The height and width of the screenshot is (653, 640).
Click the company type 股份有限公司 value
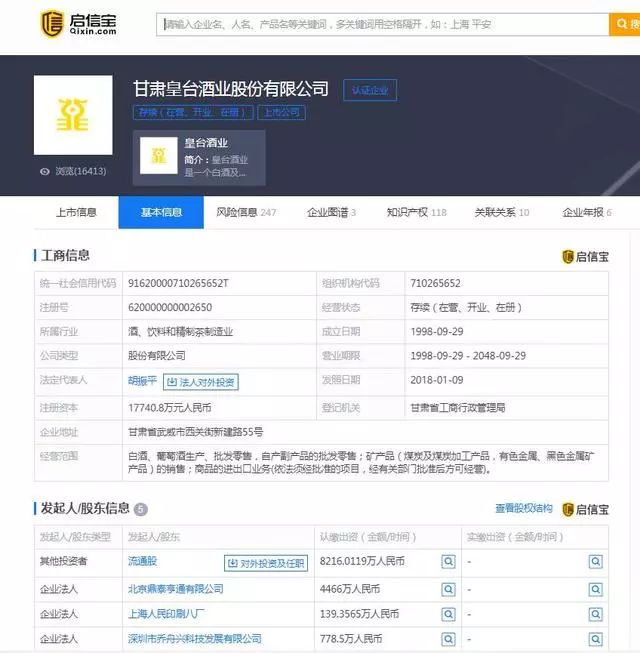click(157, 356)
